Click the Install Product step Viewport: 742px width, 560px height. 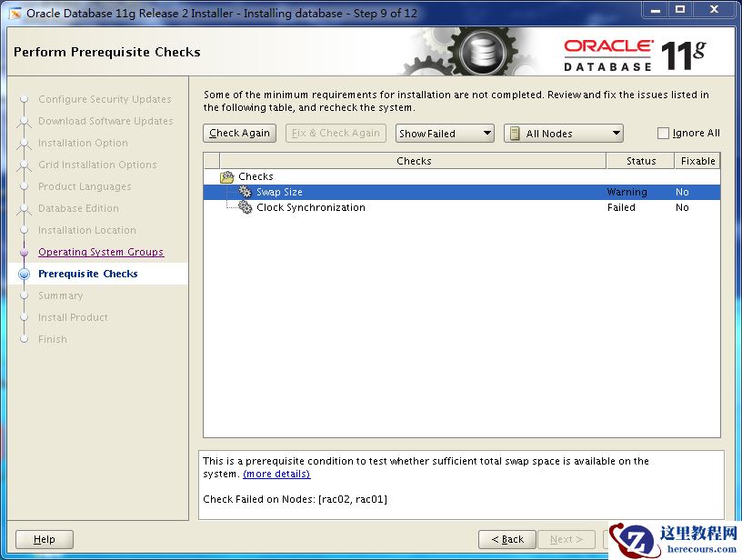coord(73,317)
